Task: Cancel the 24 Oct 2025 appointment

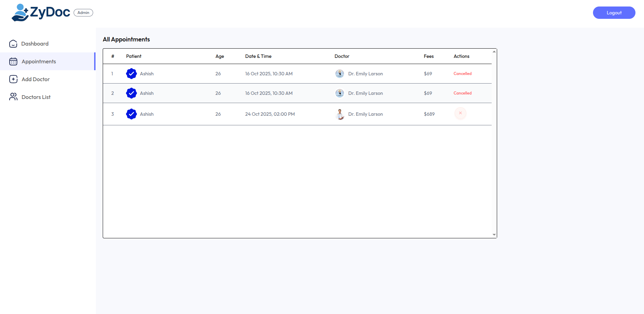Action: 460,113
